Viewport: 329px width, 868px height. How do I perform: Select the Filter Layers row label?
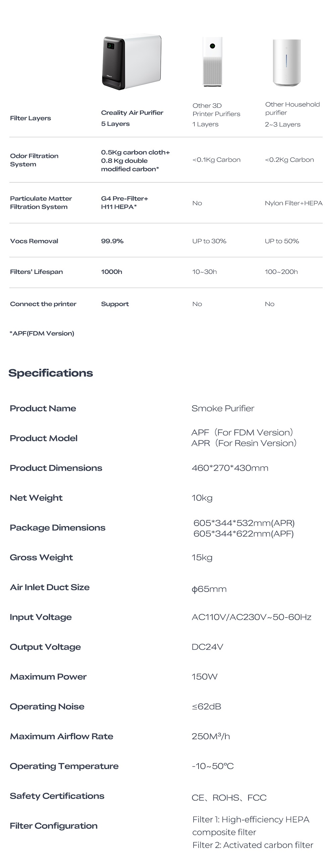point(30,118)
